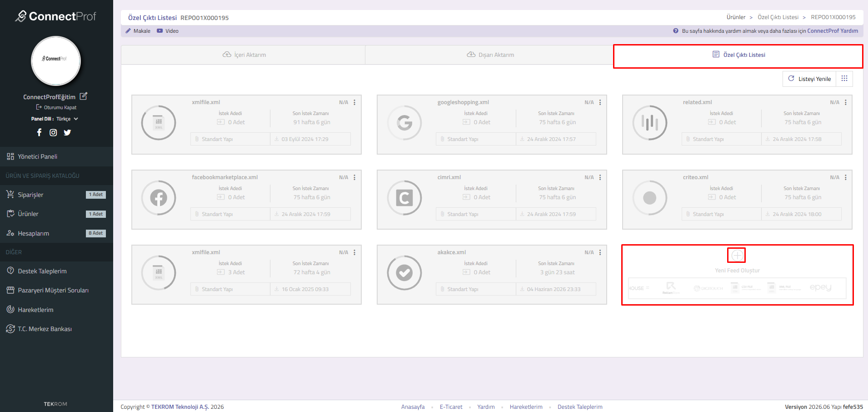868x412 pixels.
Task: Open options menu of xmlfile.xml card with 3 Adet
Action: click(354, 252)
